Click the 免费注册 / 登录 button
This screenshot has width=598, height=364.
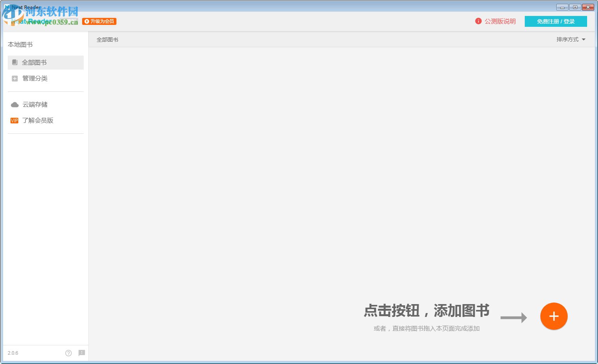click(556, 21)
